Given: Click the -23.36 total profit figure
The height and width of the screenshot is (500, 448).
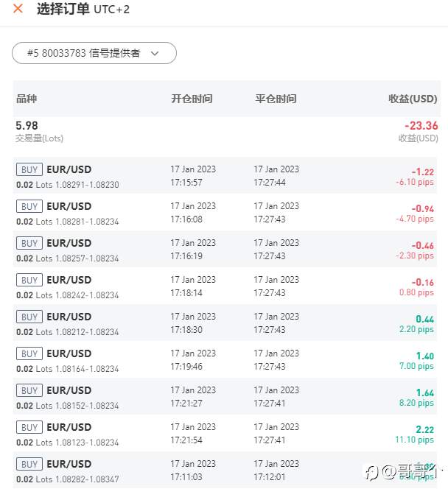Looking at the screenshot, I should tap(421, 126).
